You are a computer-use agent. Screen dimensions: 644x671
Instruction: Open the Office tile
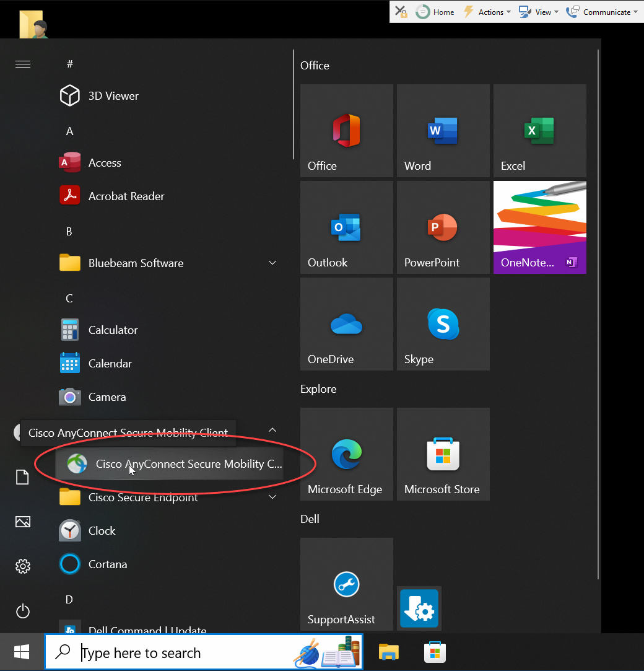click(346, 131)
